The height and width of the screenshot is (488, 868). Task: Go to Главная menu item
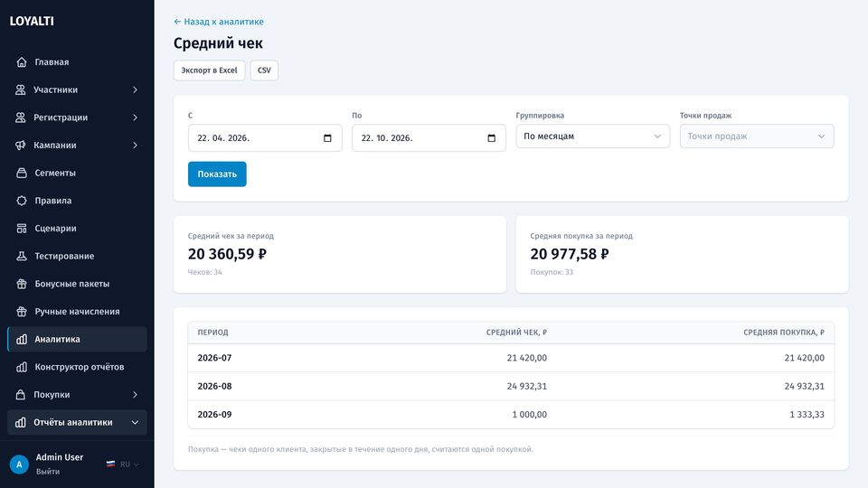click(77, 62)
